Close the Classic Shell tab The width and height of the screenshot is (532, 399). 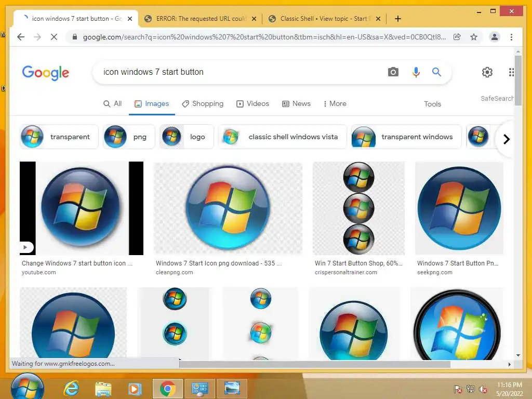378,19
